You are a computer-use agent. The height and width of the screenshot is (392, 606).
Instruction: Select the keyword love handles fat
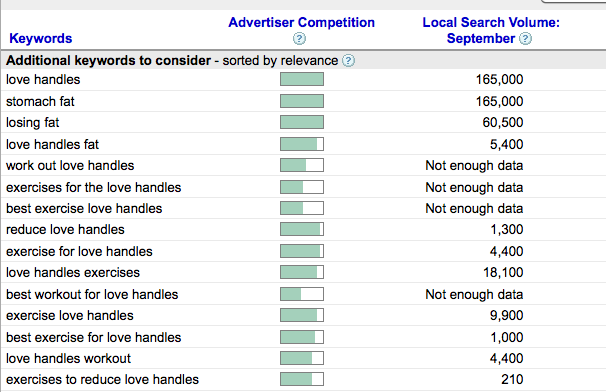pos(53,144)
